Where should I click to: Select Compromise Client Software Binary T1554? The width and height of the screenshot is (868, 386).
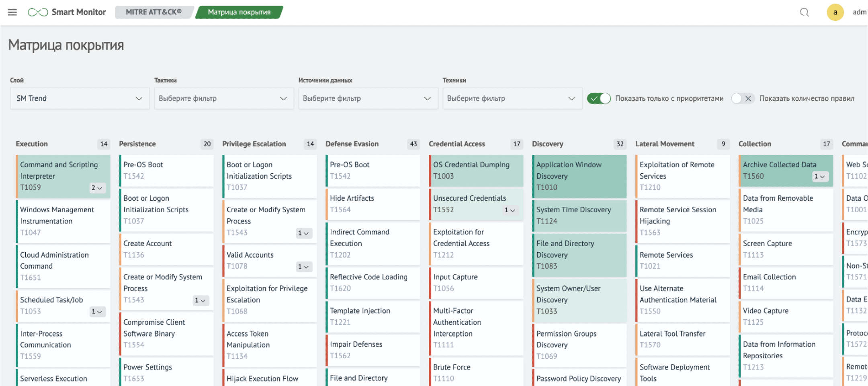click(x=166, y=334)
